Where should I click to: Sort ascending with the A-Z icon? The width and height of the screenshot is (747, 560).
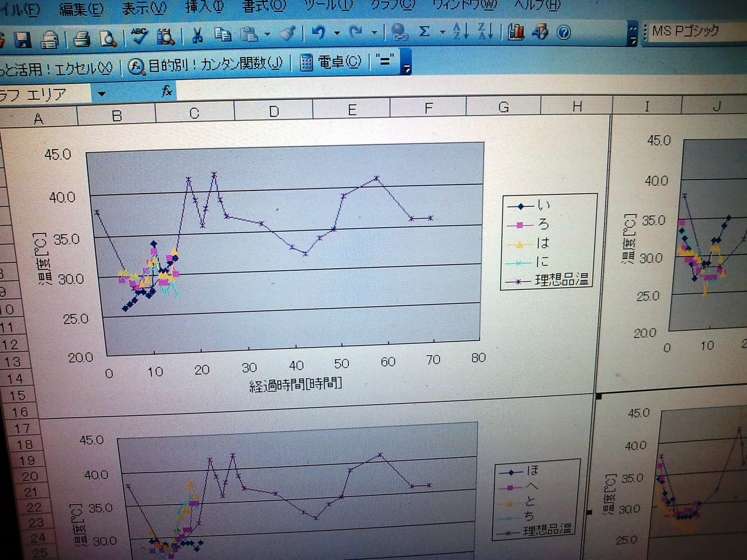tap(460, 31)
